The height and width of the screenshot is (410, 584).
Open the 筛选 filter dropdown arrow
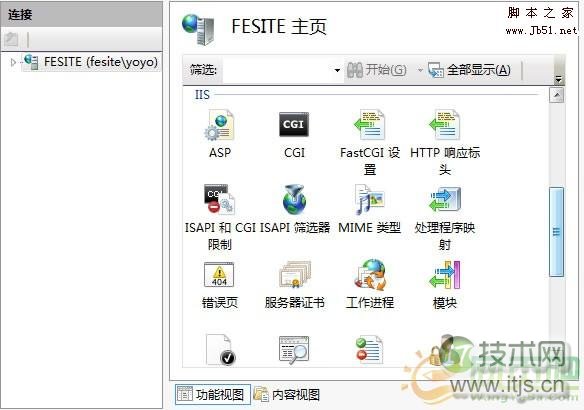337,70
